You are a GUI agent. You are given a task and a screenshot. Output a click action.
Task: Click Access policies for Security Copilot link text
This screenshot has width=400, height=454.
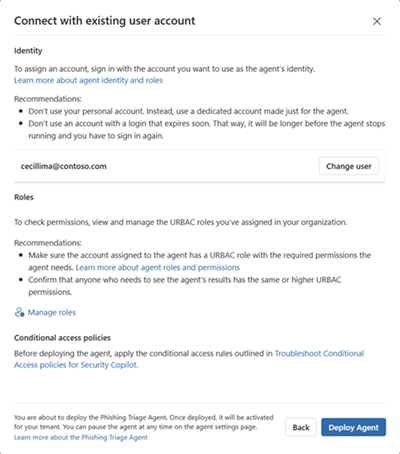click(76, 365)
